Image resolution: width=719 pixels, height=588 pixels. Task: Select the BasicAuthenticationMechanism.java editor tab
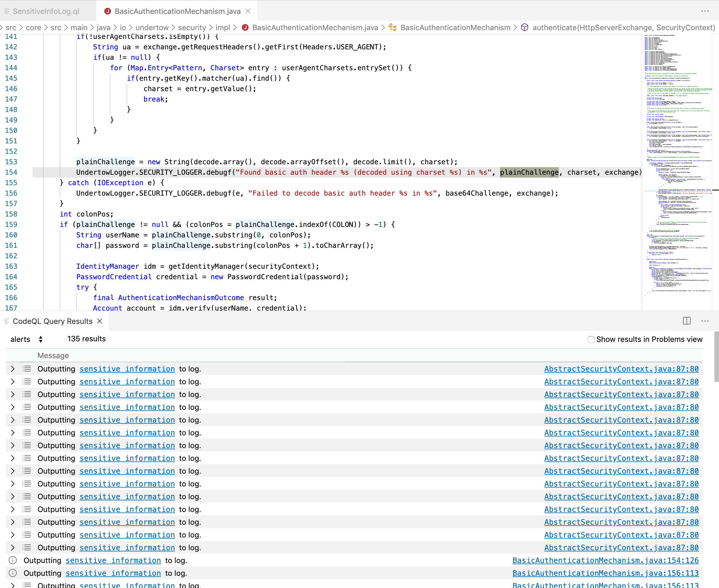click(x=176, y=11)
